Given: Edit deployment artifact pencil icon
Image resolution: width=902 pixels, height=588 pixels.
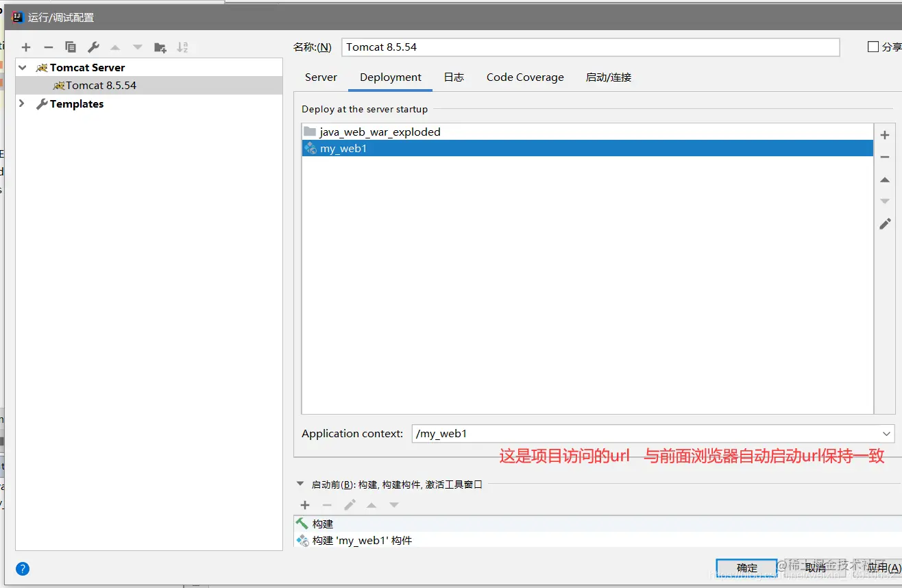Looking at the screenshot, I should pos(885,223).
